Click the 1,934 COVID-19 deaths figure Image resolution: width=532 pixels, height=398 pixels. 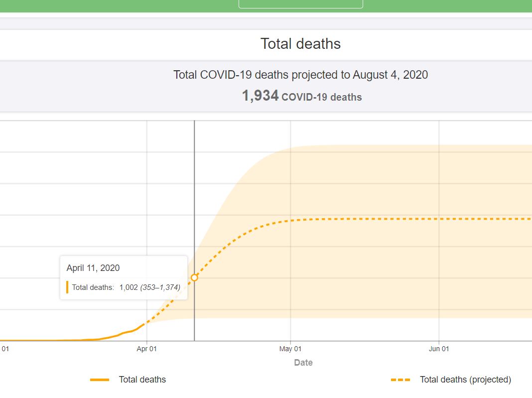[302, 96]
